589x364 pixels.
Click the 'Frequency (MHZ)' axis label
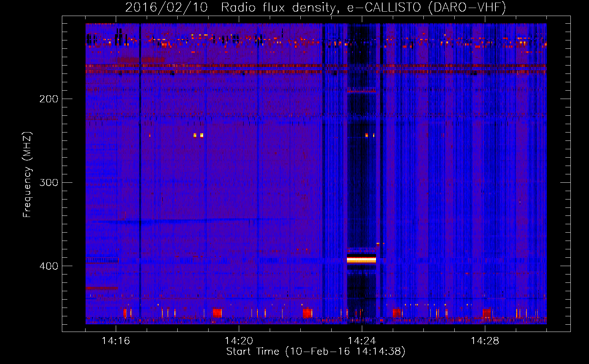(27, 174)
